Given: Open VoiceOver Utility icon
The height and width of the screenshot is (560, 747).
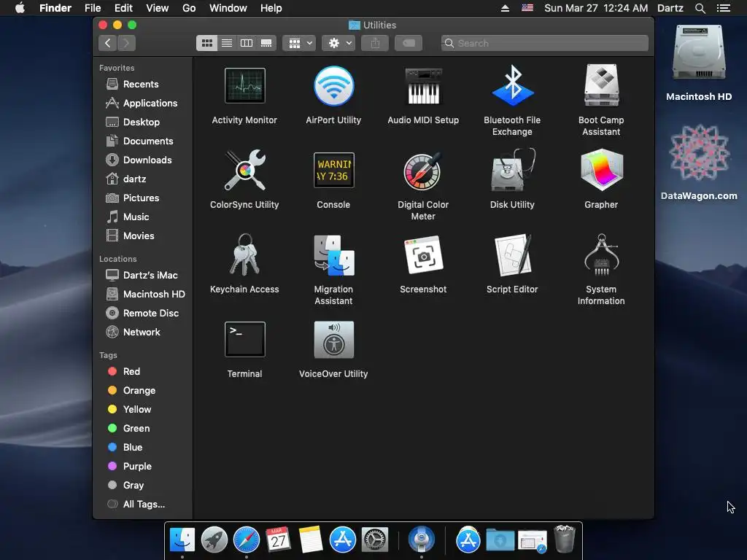Looking at the screenshot, I should tap(333, 340).
